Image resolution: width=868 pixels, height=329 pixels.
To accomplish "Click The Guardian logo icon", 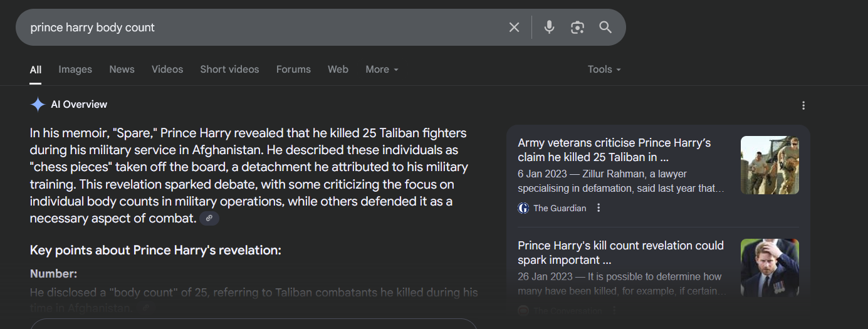I will [523, 208].
